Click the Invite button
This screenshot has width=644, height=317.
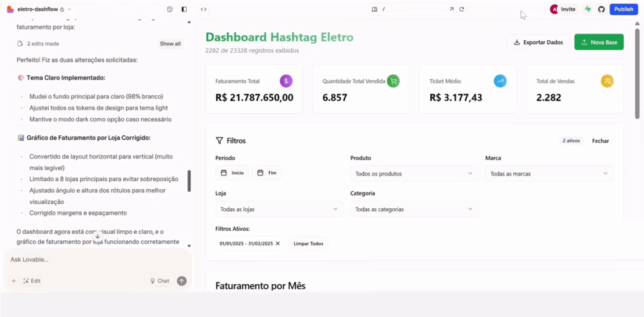click(x=568, y=9)
